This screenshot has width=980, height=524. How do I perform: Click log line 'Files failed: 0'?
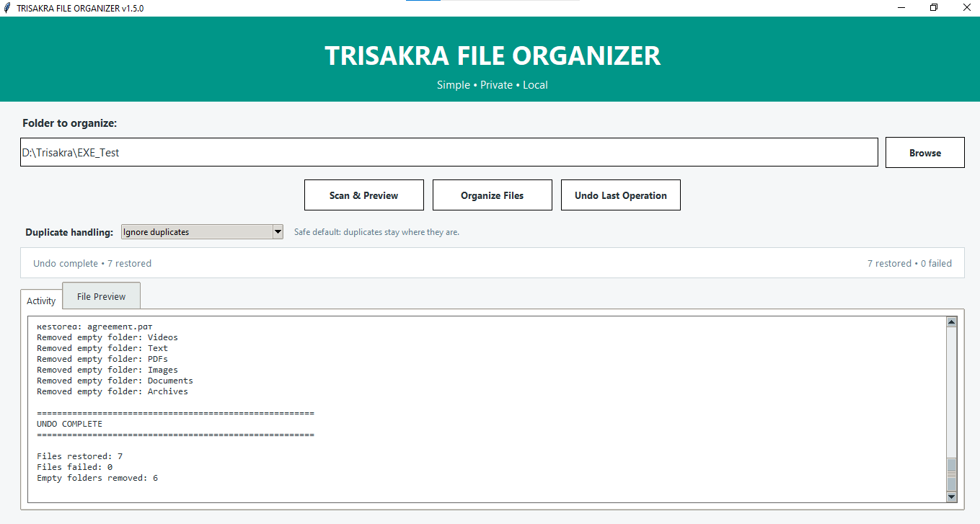click(75, 467)
